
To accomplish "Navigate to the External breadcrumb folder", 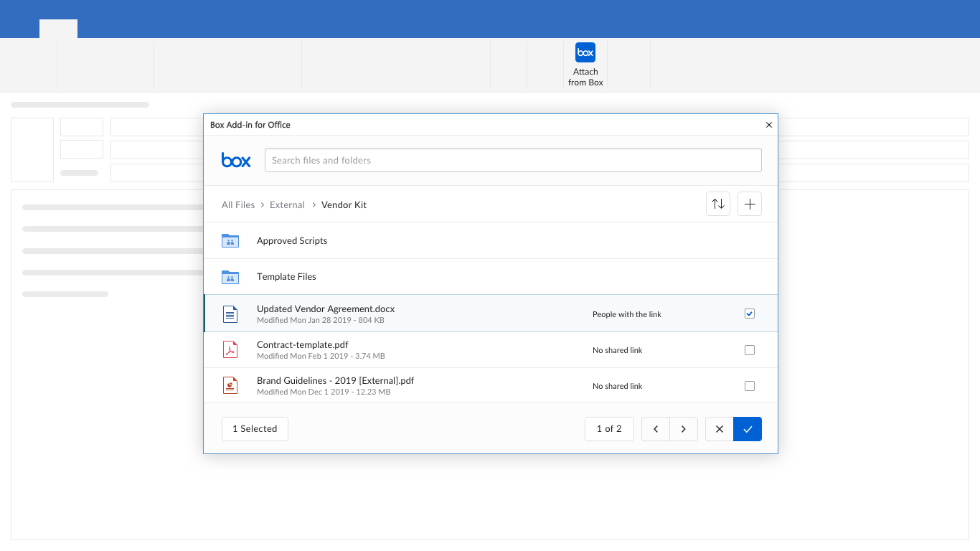I will click(x=287, y=204).
